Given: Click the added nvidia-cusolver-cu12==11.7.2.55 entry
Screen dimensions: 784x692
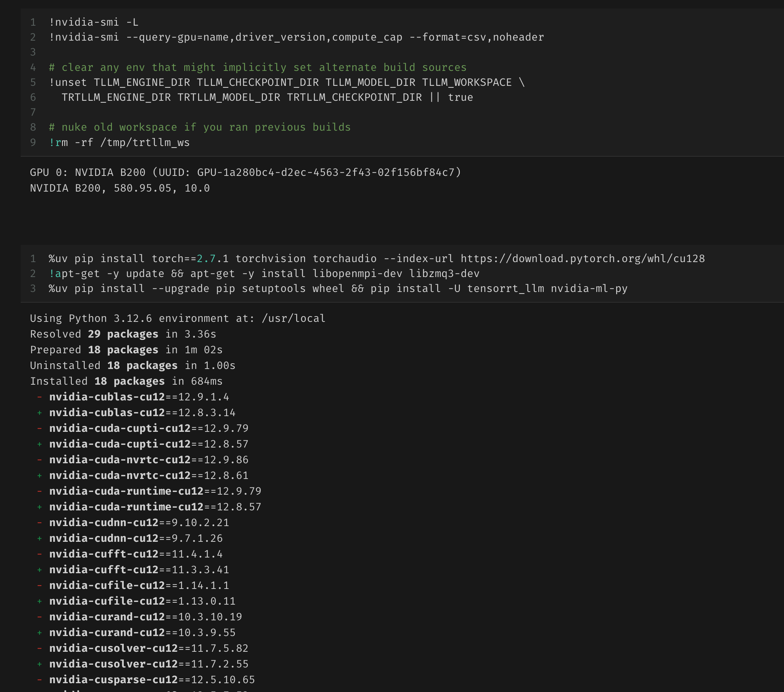Looking at the screenshot, I should 149,664.
